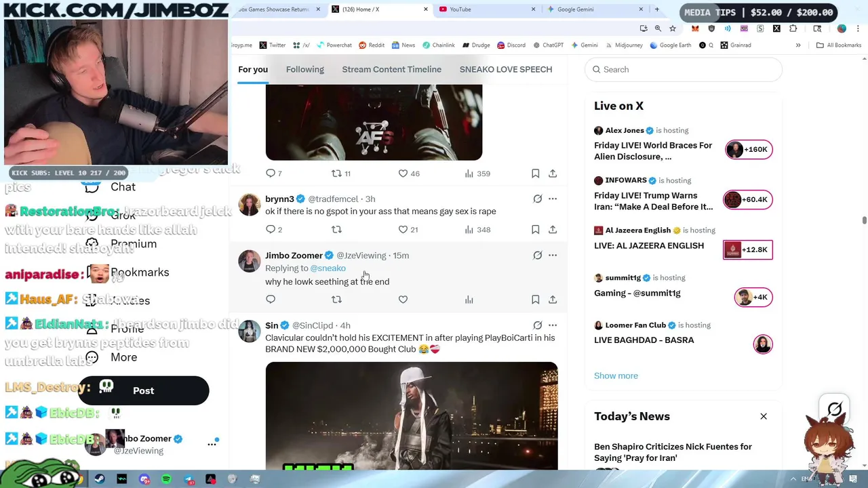Open the browser zoom magnifier icon
Screen dimensions: 868x488
pyautogui.click(x=658, y=28)
